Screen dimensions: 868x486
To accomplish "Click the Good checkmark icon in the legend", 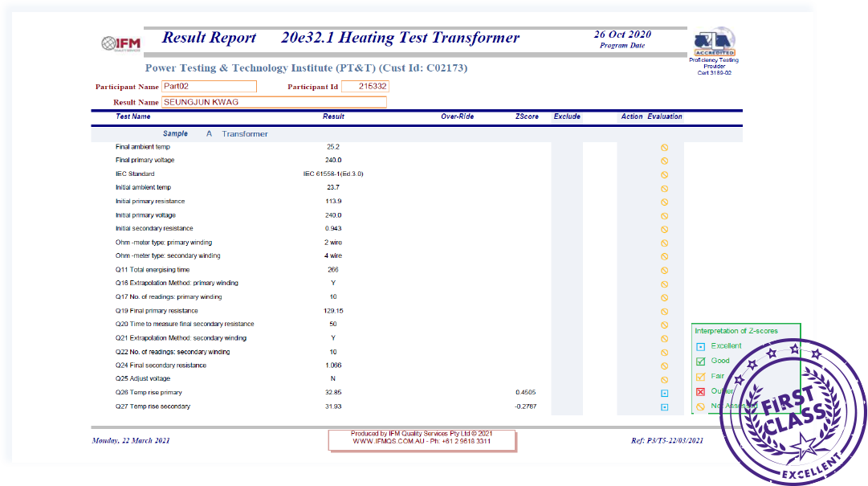I will [700, 361].
